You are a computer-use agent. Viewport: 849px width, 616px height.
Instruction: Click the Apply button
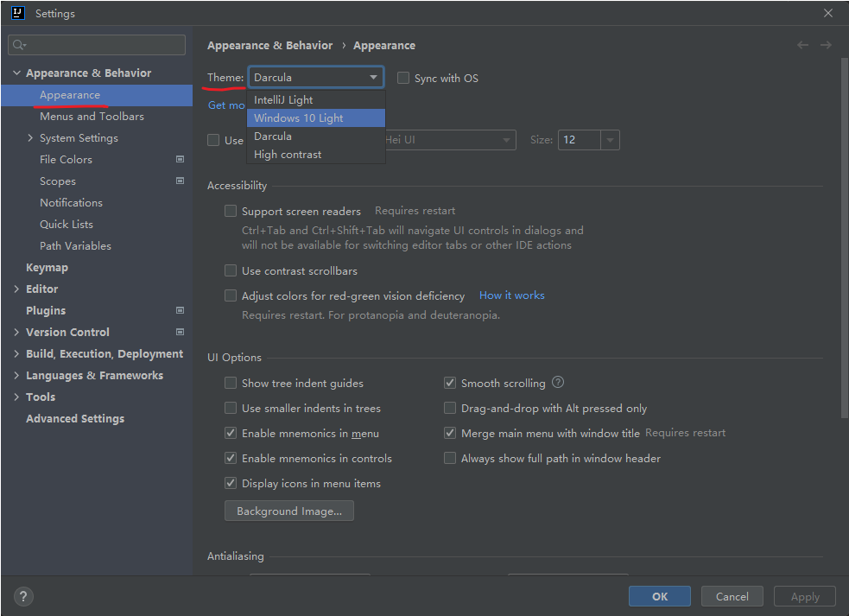coord(805,596)
